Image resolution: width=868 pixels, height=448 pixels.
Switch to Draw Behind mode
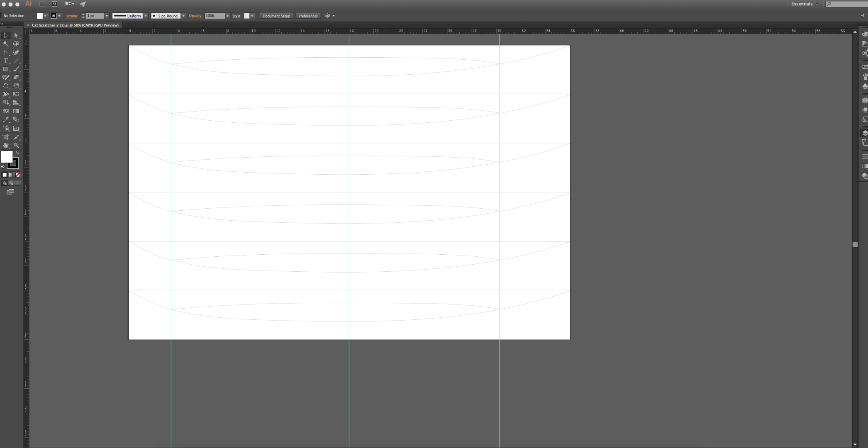pyautogui.click(x=11, y=183)
